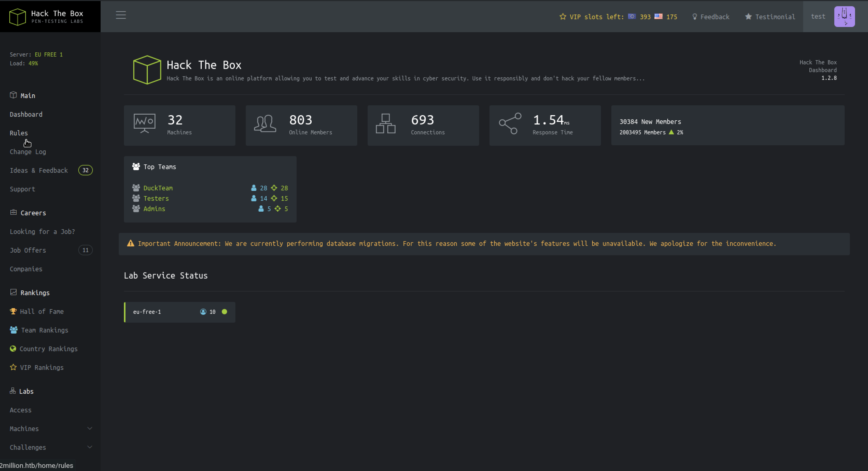Click the US flag icon next to 175

click(x=659, y=16)
